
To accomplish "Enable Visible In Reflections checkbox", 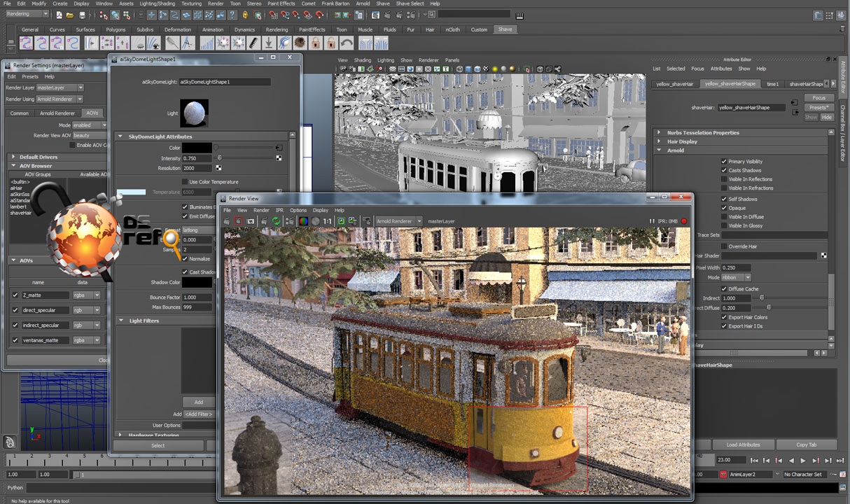I will coord(724,179).
